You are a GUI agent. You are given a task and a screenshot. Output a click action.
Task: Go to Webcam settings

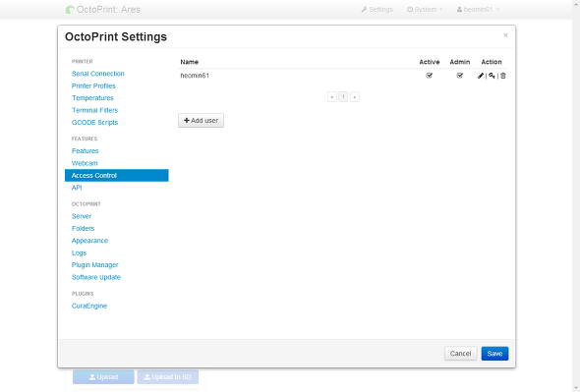pos(85,163)
